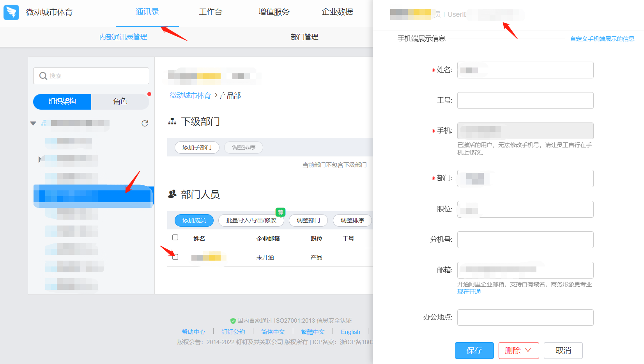Image resolution: width=644 pixels, height=364 pixels.
Task: Open the 部门管理 sub-tab
Action: click(x=304, y=37)
